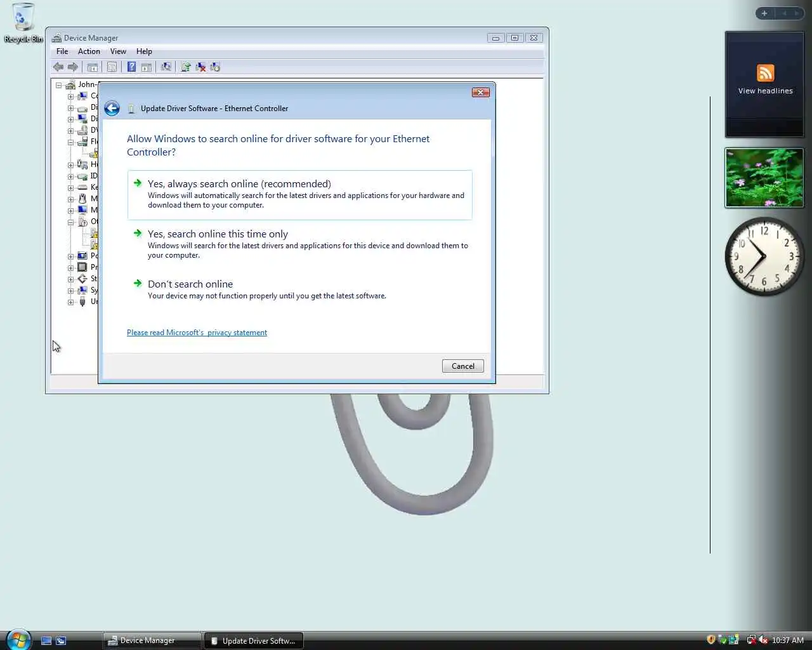Collapse the Floppy drive controllers node
Viewport: 812px width, 650px height.
tap(71, 142)
